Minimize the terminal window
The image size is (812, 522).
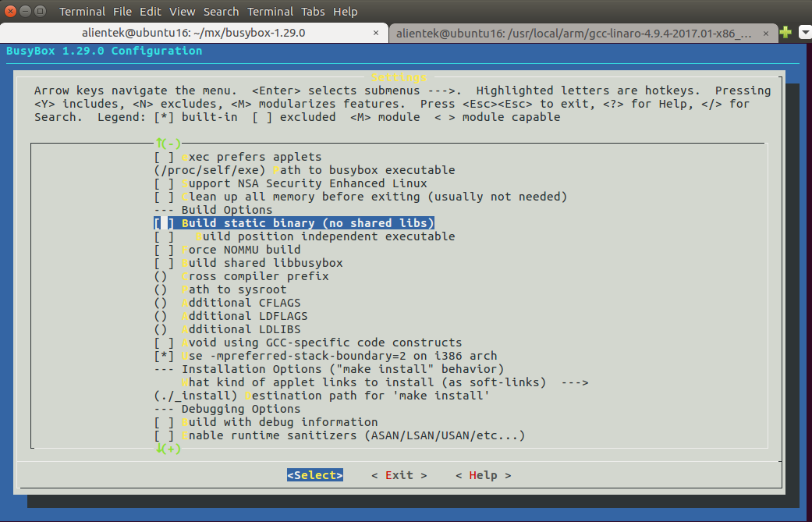(x=26, y=11)
